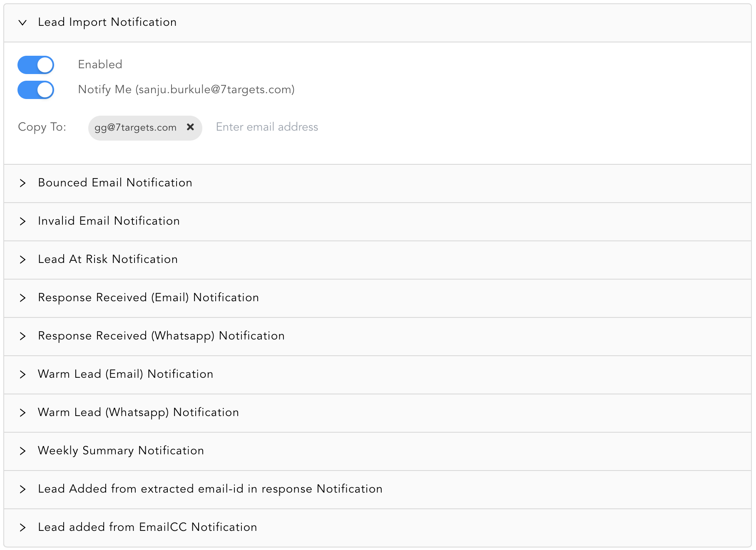756x550 pixels.
Task: Expand Warm Lead (Whatsapp) chevron
Action: [x=23, y=413]
